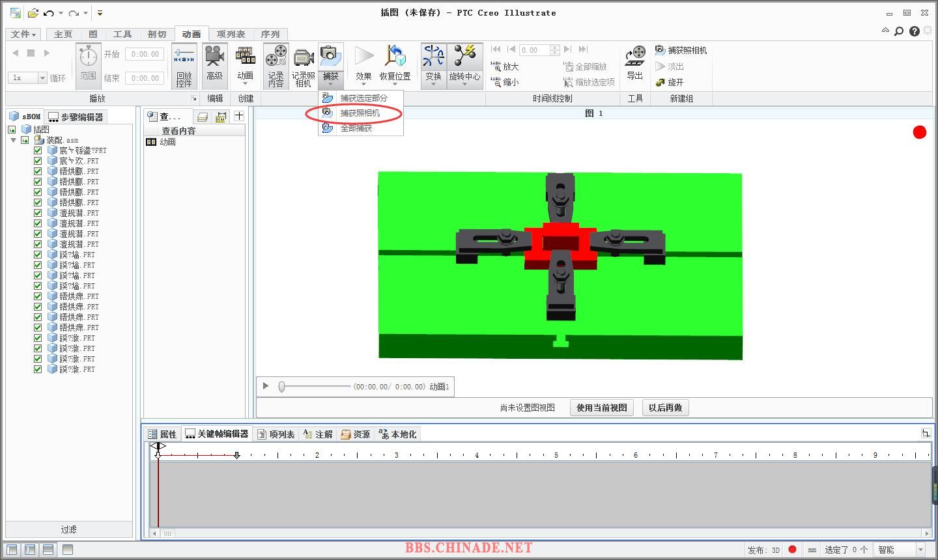Open the 回放控件 playback controls
The image size is (938, 560).
click(x=184, y=66)
